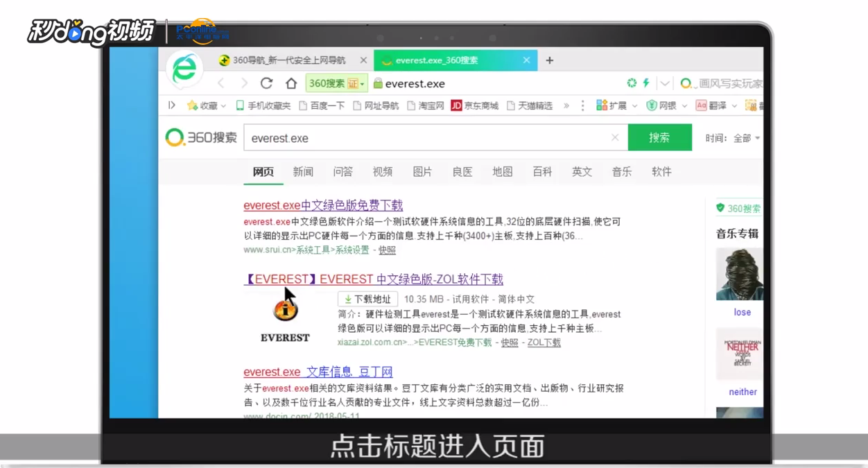Select the 新闻 search tab

[x=303, y=172]
